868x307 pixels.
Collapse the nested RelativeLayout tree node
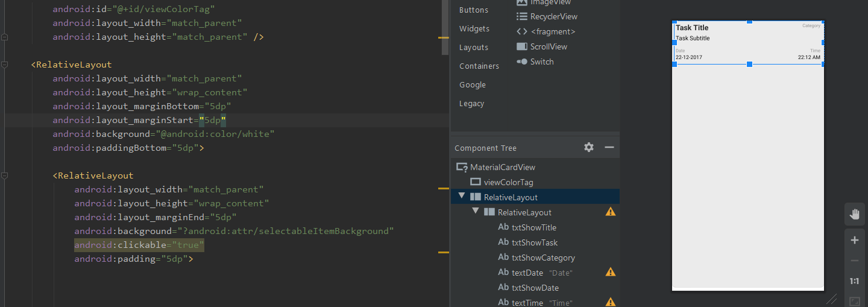476,212
